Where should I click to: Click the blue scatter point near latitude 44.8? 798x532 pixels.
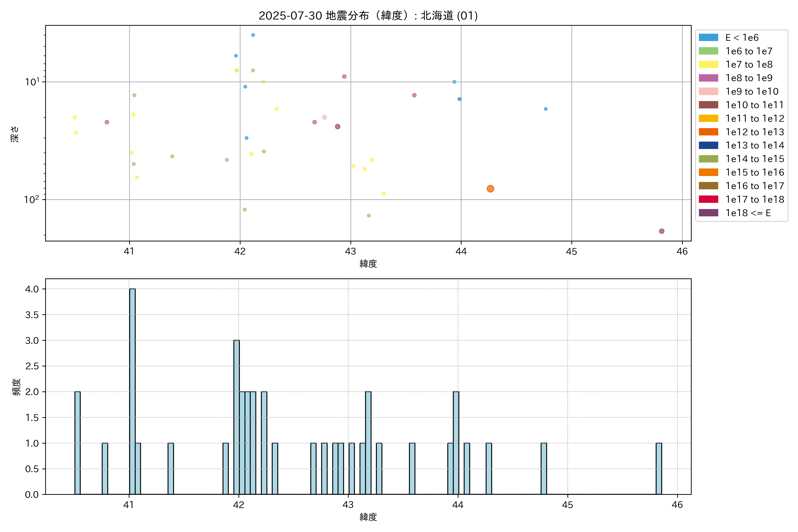[x=546, y=109]
